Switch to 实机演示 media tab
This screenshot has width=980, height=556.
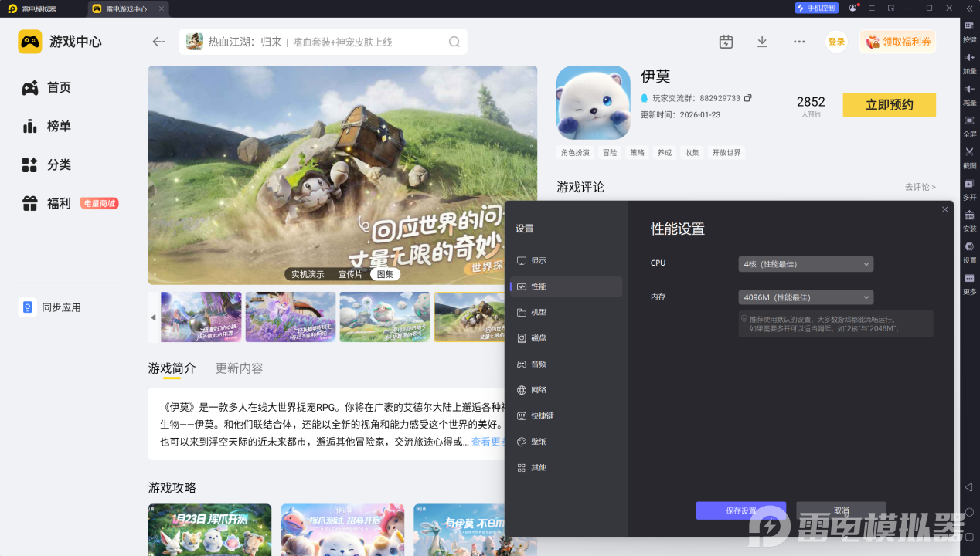(x=307, y=274)
